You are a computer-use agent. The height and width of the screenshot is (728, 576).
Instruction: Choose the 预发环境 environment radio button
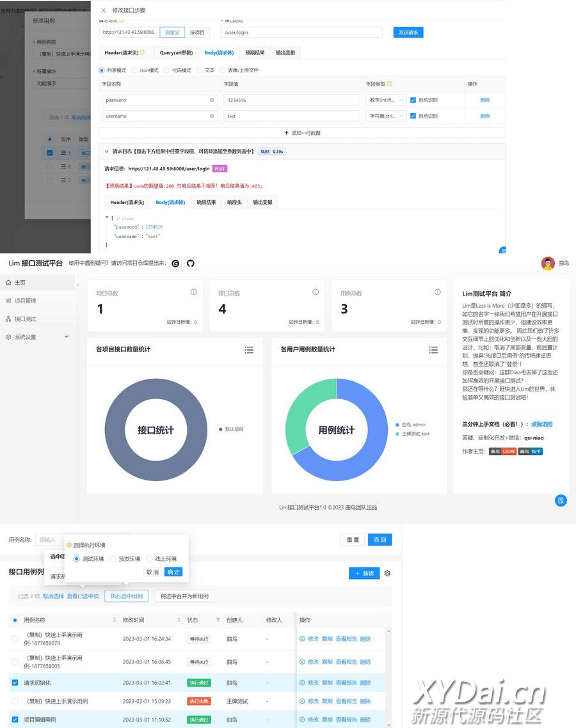[x=113, y=558]
